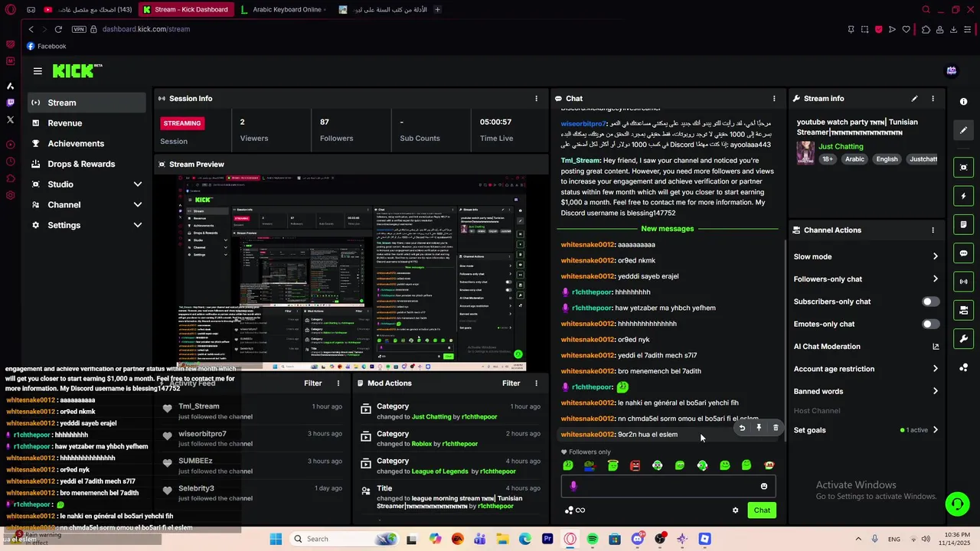This screenshot has height=551, width=980.
Task: Reply to the hovered chat message
Action: click(742, 428)
